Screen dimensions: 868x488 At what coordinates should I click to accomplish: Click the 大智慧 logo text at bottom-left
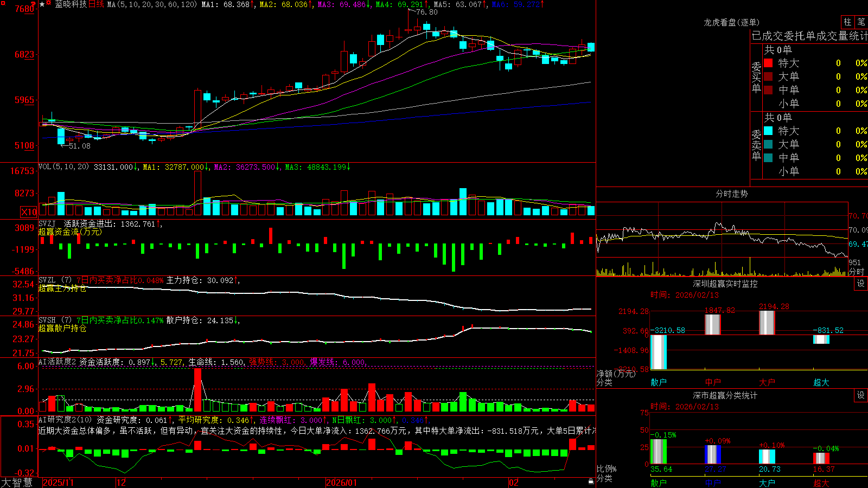(17, 482)
